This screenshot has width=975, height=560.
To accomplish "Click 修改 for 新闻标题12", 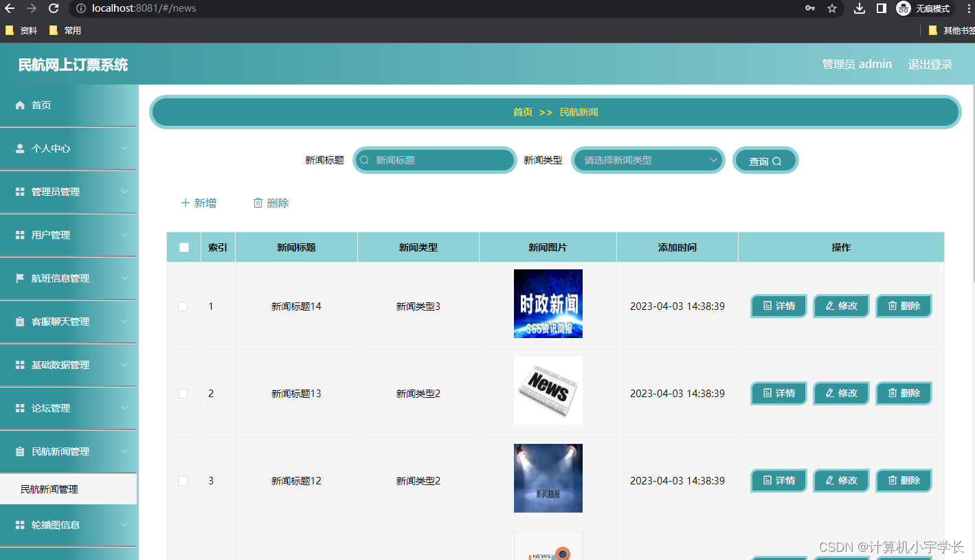I will coord(842,481).
